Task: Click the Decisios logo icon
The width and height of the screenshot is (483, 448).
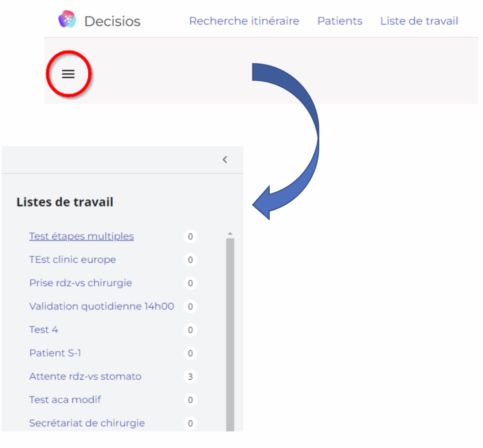Action: coord(67,20)
